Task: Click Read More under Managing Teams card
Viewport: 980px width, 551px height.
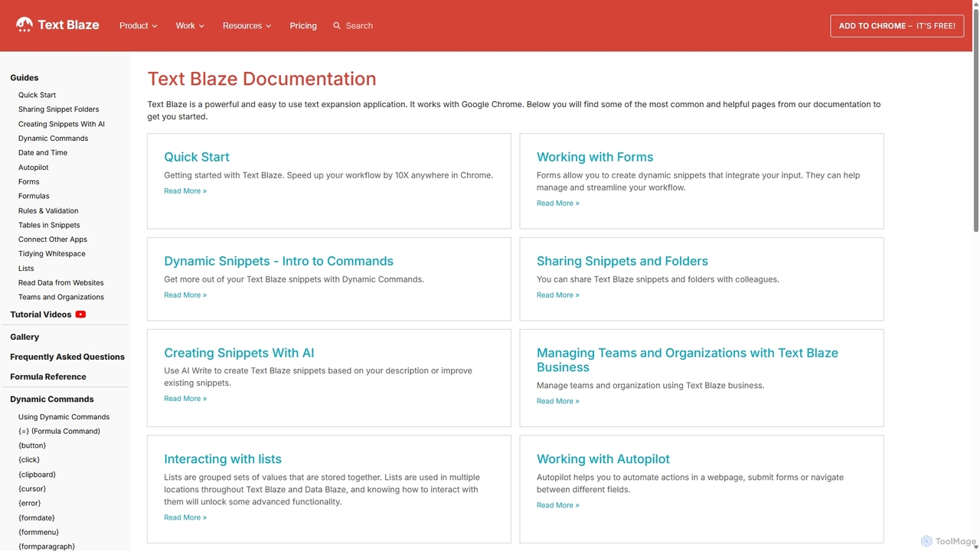Action: pyautogui.click(x=558, y=401)
